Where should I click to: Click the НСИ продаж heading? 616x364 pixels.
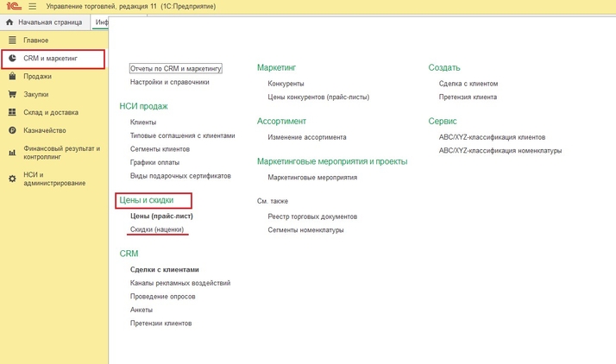(x=143, y=106)
